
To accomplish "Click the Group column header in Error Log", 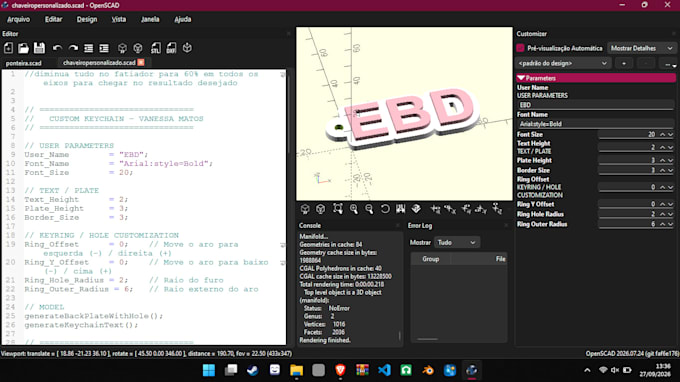I will [431, 259].
